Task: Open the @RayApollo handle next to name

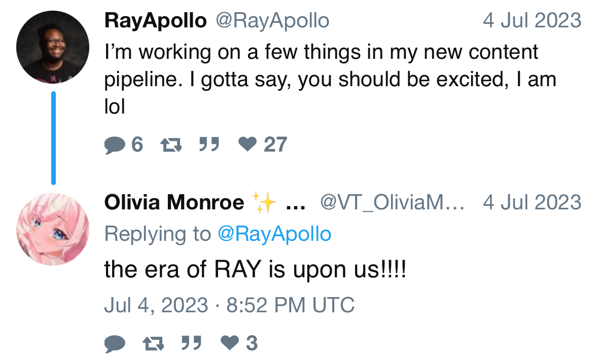Action: 272,21
